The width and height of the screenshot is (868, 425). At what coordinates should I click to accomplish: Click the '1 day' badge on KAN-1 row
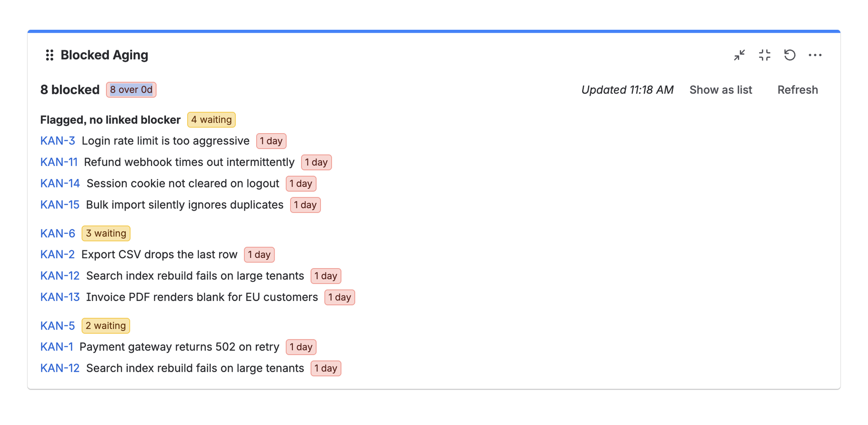point(301,347)
